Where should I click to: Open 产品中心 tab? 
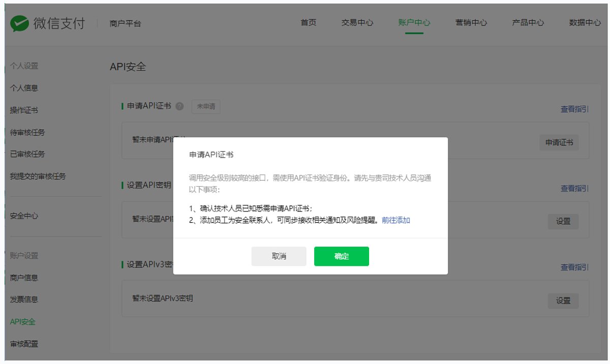pyautogui.click(x=528, y=23)
